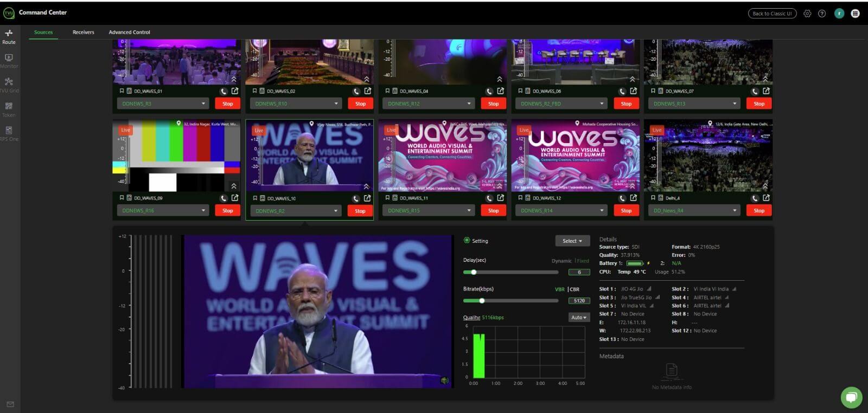This screenshot has width=868, height=413.
Task: Collapse DD_WAVES_10 card with double chevron
Action: 366,186
